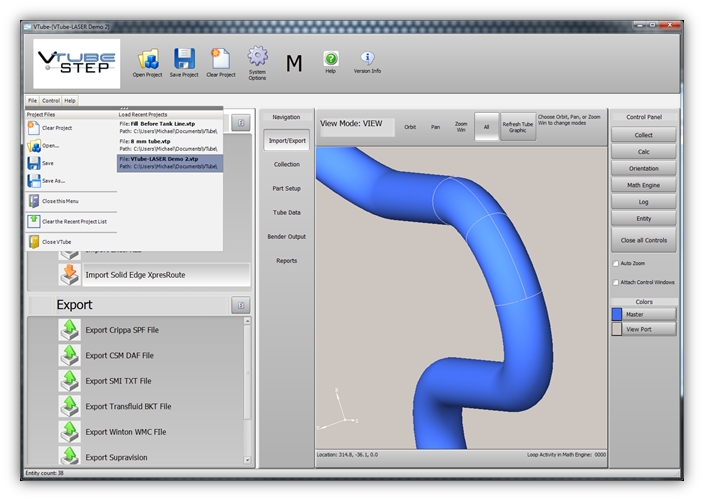The image size is (704, 501).
Task: Open System Options via the gear icon
Action: [x=258, y=57]
